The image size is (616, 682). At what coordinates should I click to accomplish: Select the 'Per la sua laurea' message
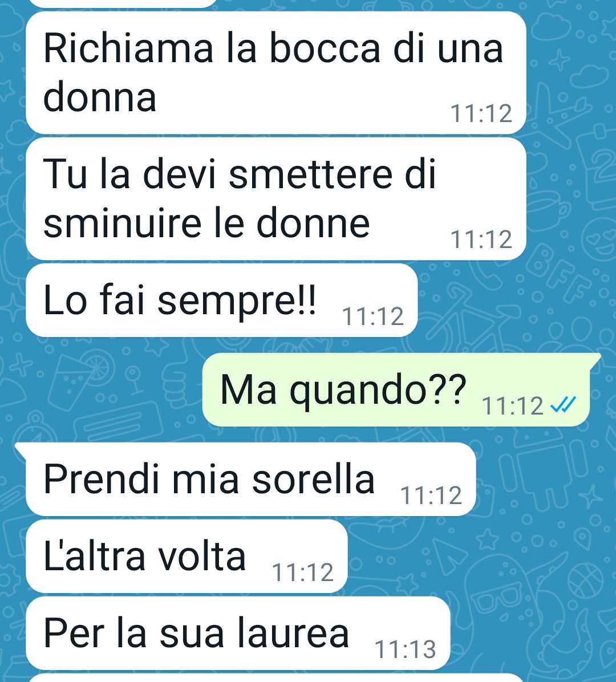[x=238, y=634]
